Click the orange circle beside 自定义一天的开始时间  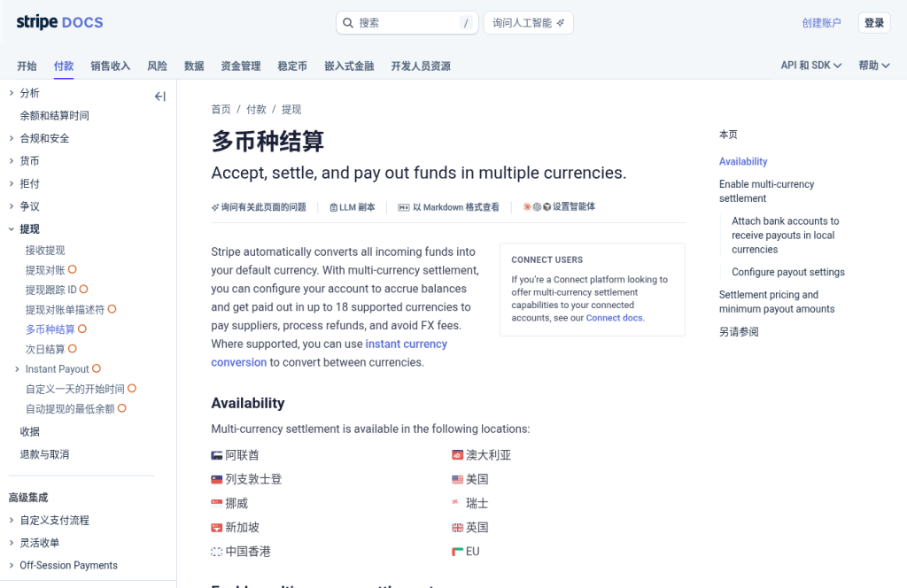tap(132, 389)
